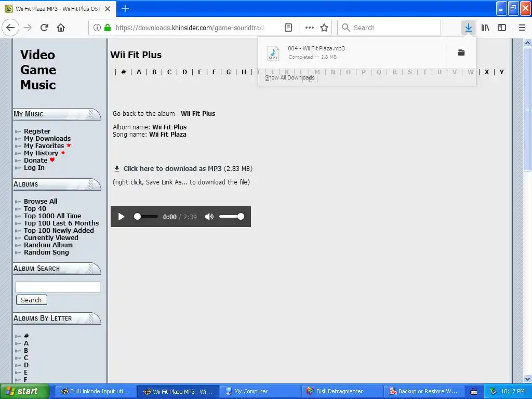Go back to Wii Fit Plus album link
532x399 pixels.
click(198, 114)
